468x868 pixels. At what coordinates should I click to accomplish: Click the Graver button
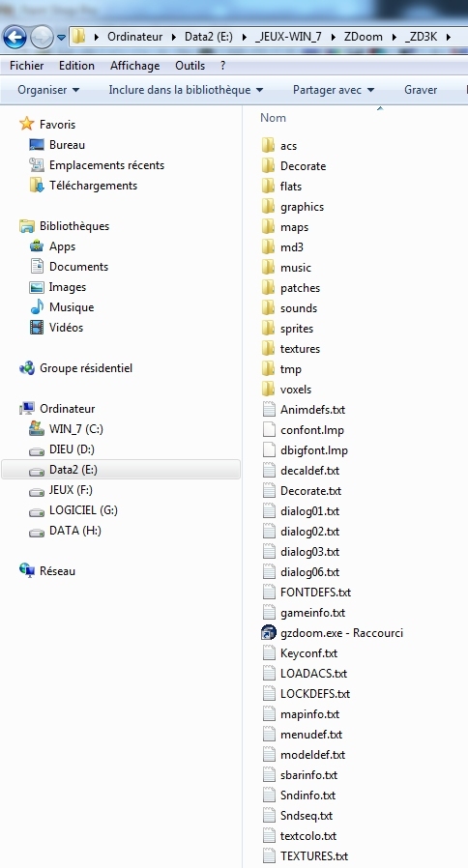click(421, 90)
